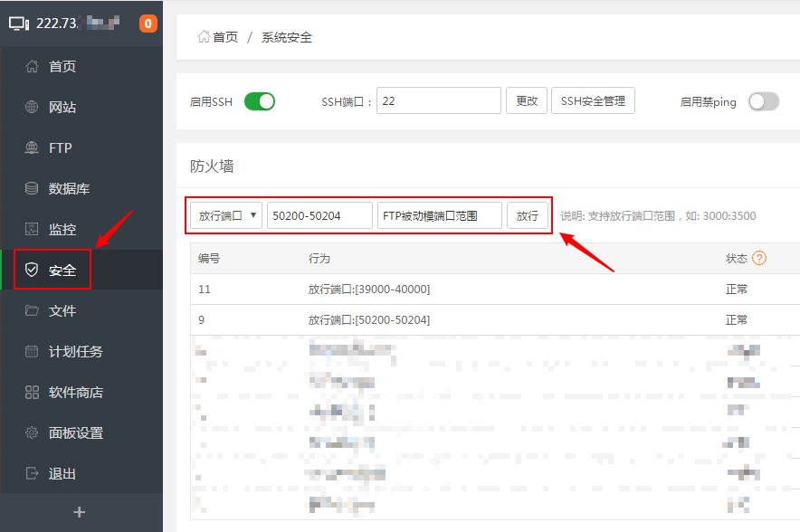Select 退出 in the sidebar menu
The width and height of the screenshot is (800, 532).
pyautogui.click(x=62, y=473)
